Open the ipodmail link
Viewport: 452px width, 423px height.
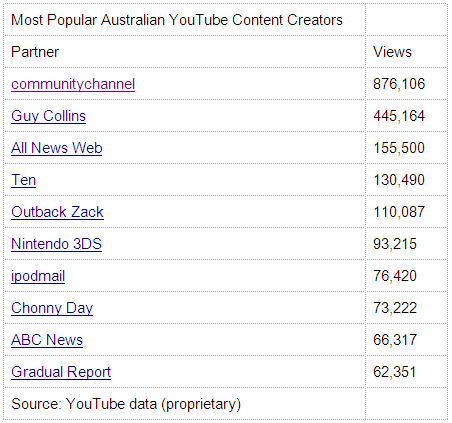pos(38,276)
